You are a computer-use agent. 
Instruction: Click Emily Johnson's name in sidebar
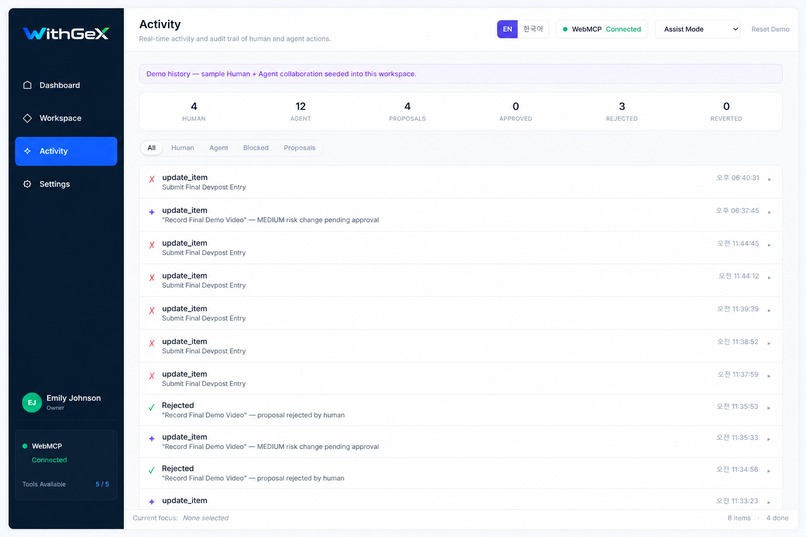pyautogui.click(x=74, y=398)
